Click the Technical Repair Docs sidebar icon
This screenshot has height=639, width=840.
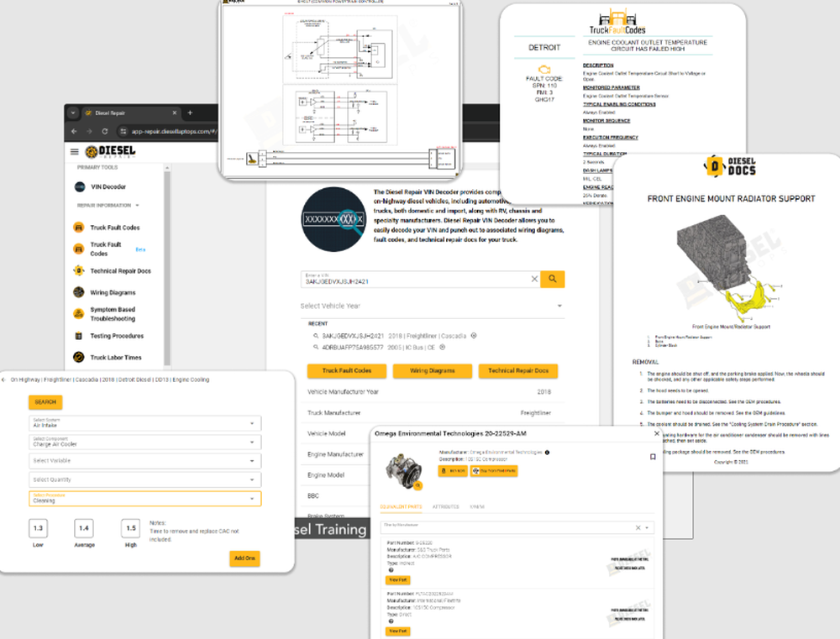pyautogui.click(x=78, y=271)
